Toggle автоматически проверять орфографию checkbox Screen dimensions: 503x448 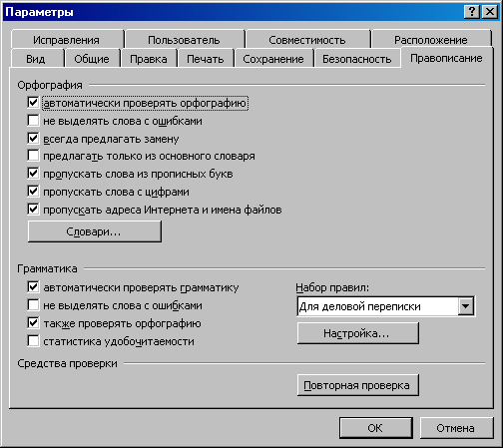[x=33, y=103]
